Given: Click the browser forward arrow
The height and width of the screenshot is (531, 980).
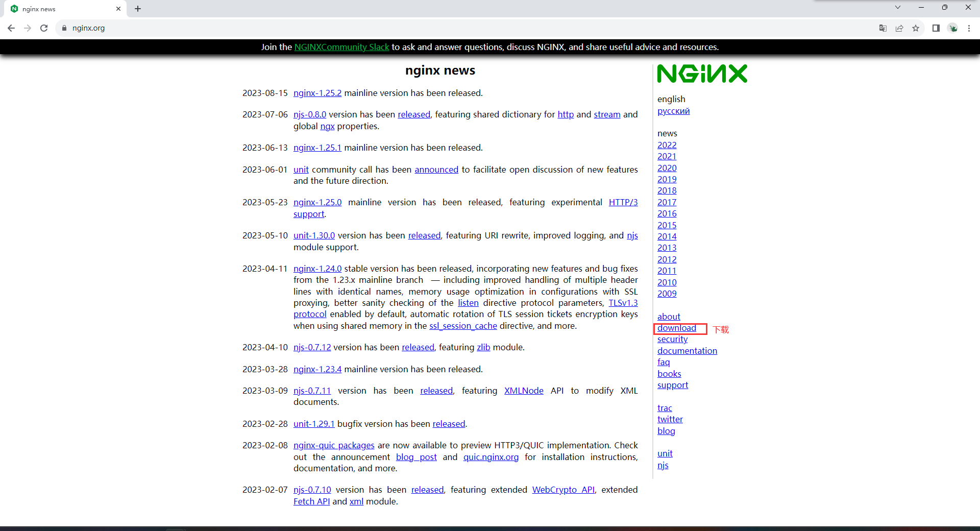Looking at the screenshot, I should click(28, 28).
